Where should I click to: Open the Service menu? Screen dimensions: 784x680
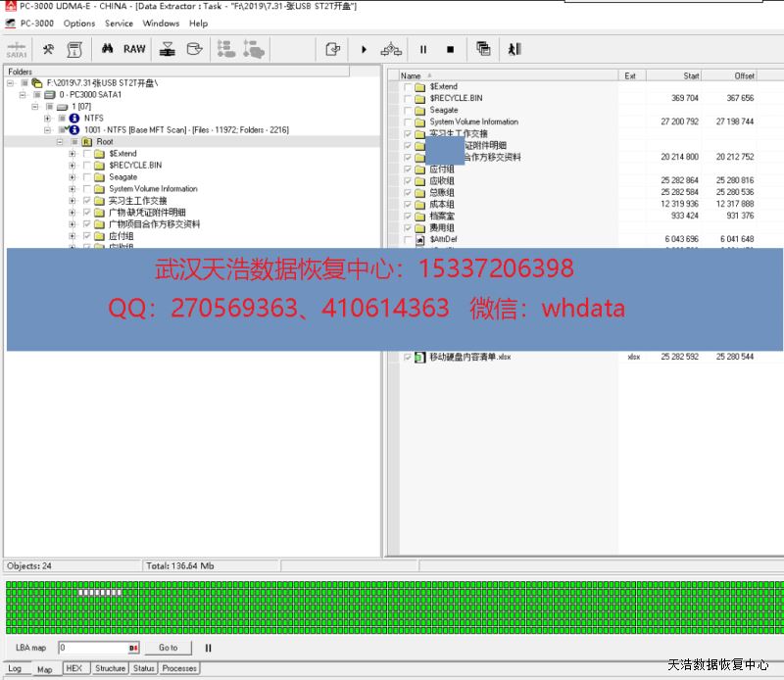(119, 24)
